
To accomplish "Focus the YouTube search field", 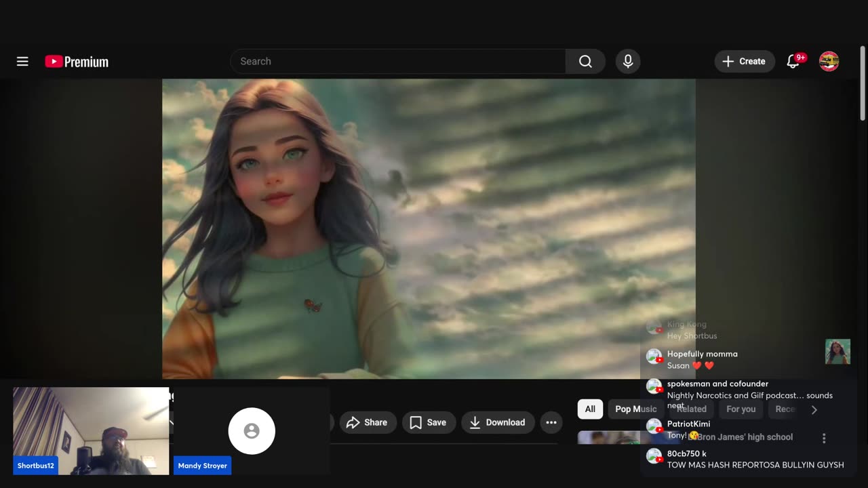I will point(398,61).
